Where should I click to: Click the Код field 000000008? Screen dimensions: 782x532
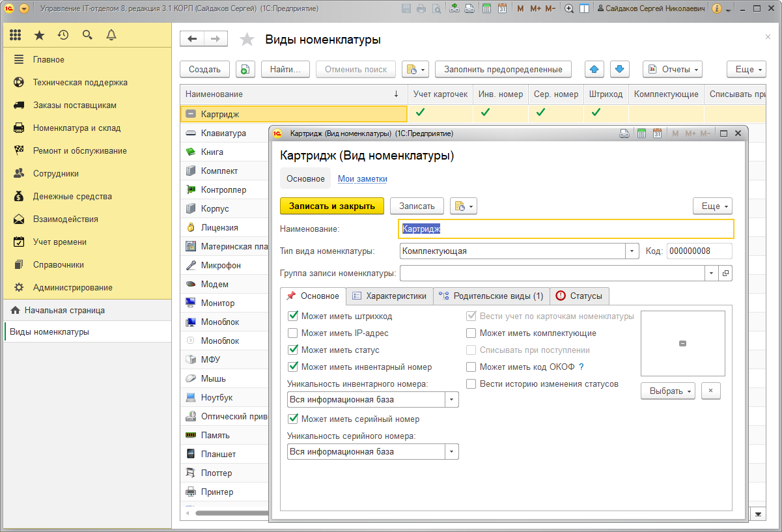pos(699,251)
